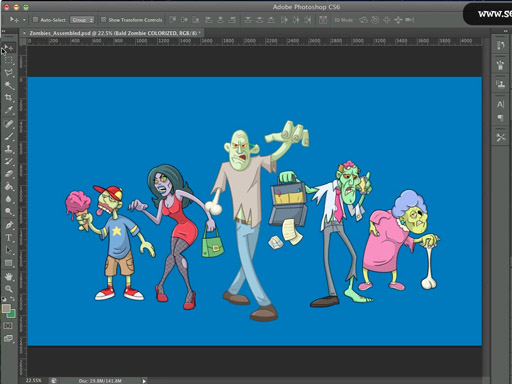Toggle Quick Mask mode
This screenshot has height=384, width=512.
point(8,326)
